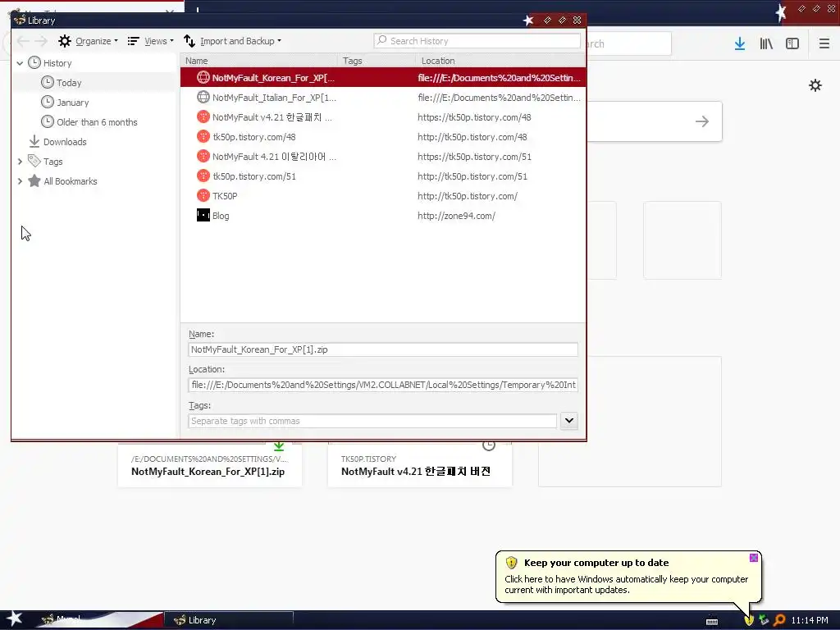840x630 pixels.
Task: Click the Tags icon in sidebar
Action: pyautogui.click(x=34, y=161)
